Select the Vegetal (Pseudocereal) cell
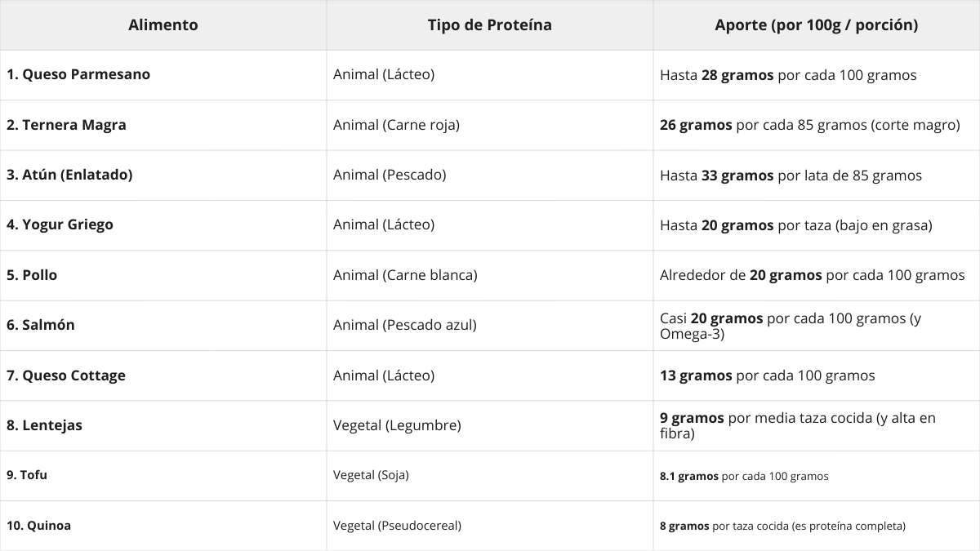The image size is (980, 551). click(397, 526)
